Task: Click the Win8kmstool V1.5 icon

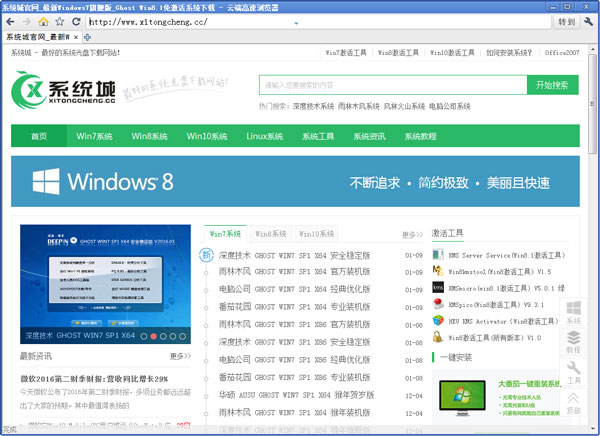Action: (438, 271)
